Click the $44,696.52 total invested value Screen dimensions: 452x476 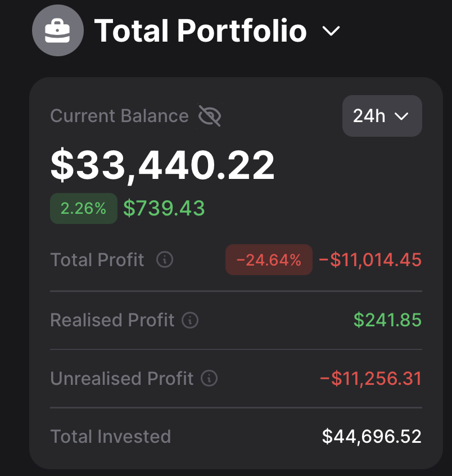tap(372, 437)
